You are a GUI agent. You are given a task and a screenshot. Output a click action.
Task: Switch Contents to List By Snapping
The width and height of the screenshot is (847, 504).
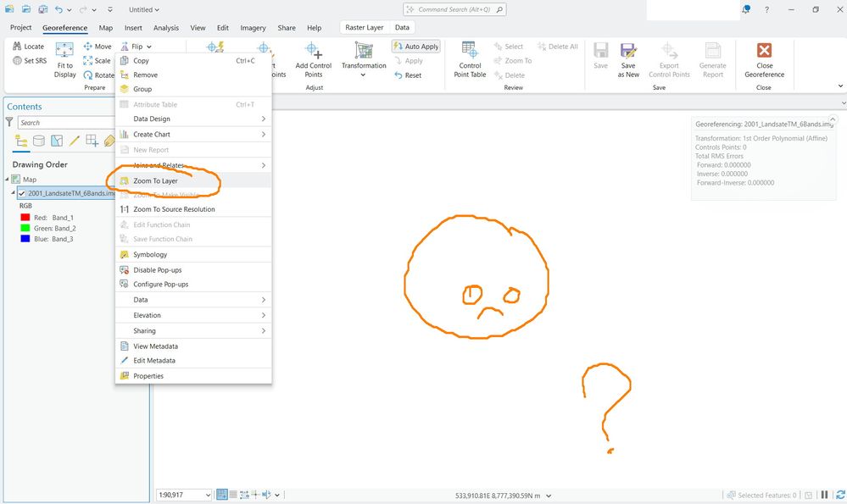[x=92, y=141]
